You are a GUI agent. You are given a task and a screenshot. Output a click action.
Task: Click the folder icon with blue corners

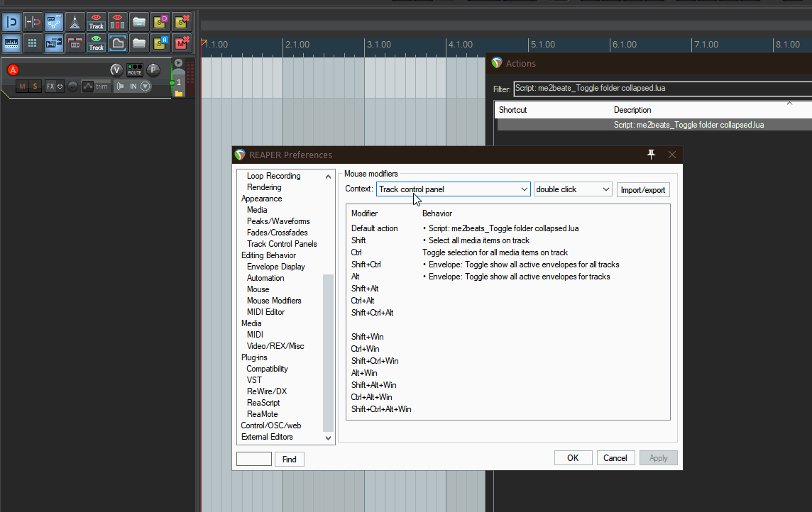tap(117, 43)
